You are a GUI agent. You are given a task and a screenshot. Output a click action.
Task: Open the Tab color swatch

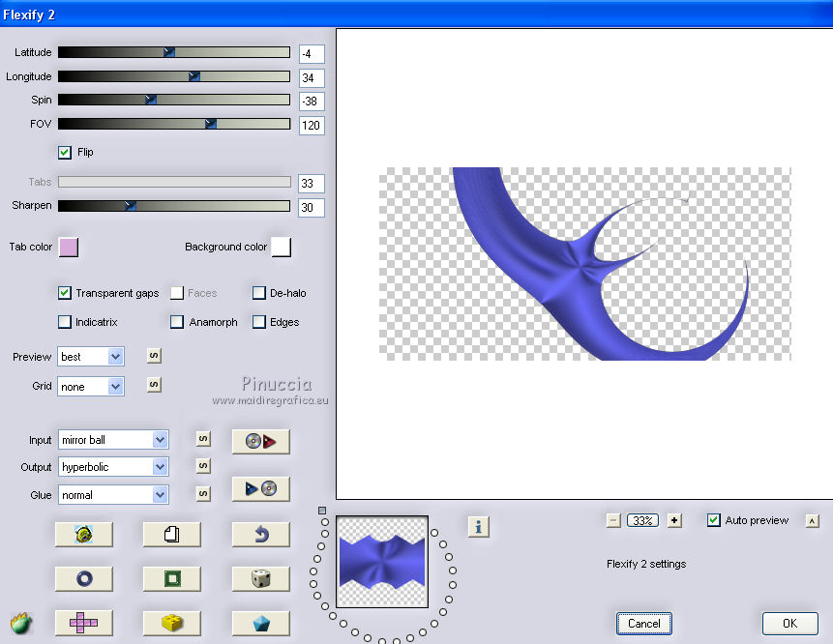pos(69,248)
